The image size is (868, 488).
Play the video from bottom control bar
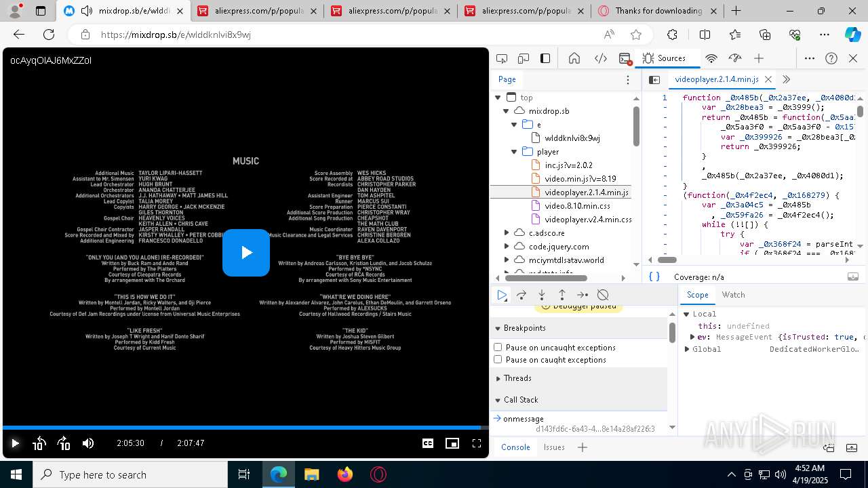pyautogui.click(x=14, y=443)
